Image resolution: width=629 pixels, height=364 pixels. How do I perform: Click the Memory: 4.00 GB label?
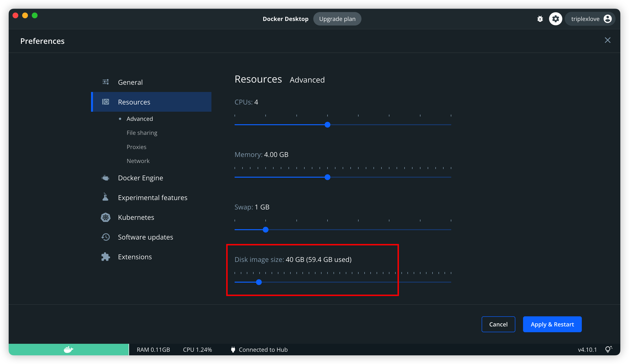pos(261,155)
